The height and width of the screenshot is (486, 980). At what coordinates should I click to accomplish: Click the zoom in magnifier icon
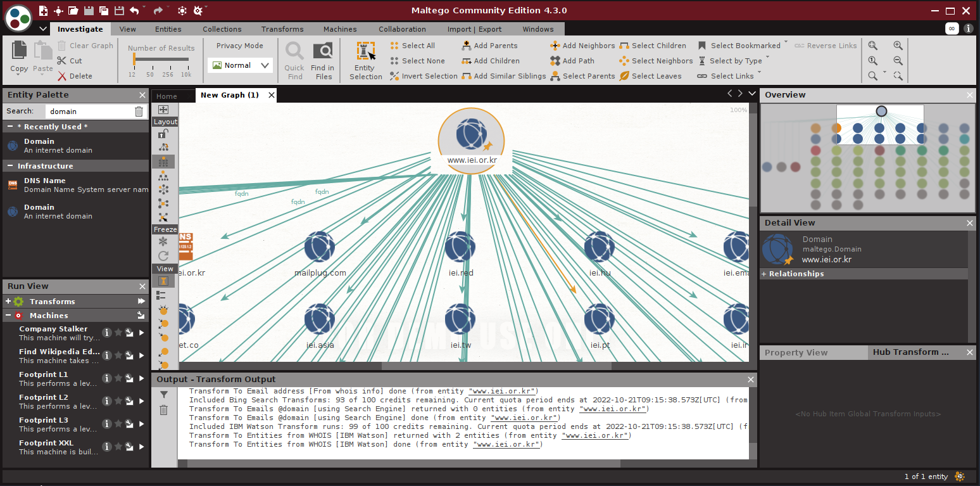click(x=898, y=46)
